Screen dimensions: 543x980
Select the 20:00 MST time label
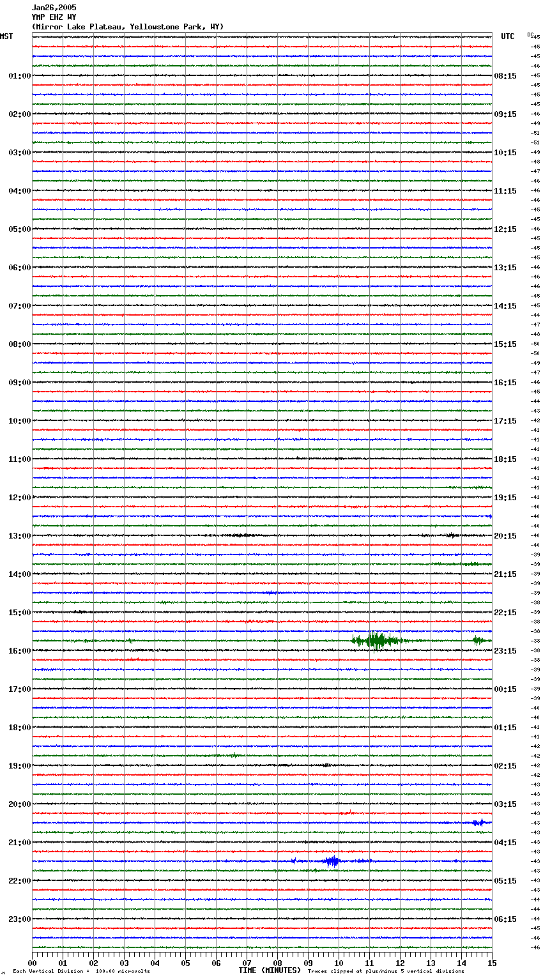click(x=20, y=804)
